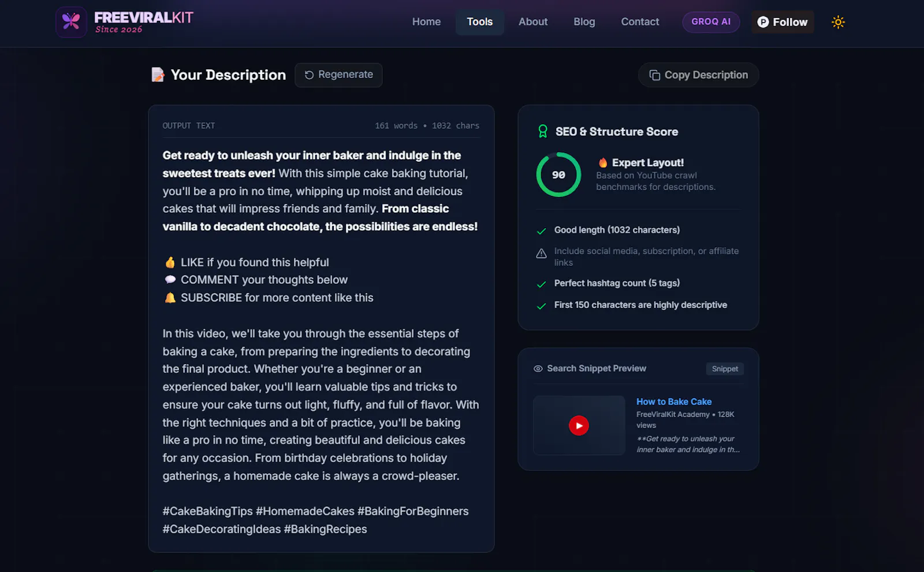Open the Home nav item
The image size is (924, 572).
426,22
